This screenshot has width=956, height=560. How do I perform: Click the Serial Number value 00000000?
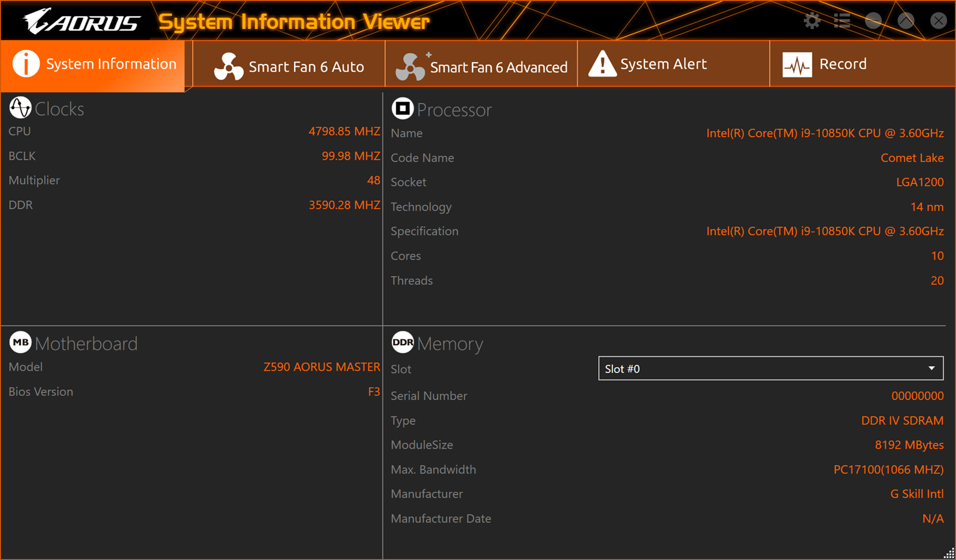[917, 396]
